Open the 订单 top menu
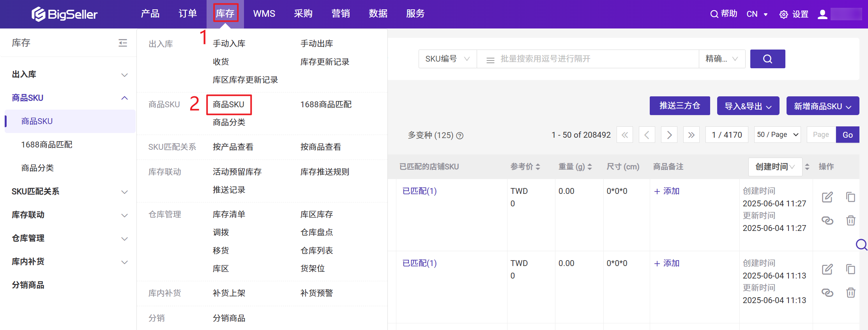Image resolution: width=868 pixels, height=330 pixels. (187, 14)
